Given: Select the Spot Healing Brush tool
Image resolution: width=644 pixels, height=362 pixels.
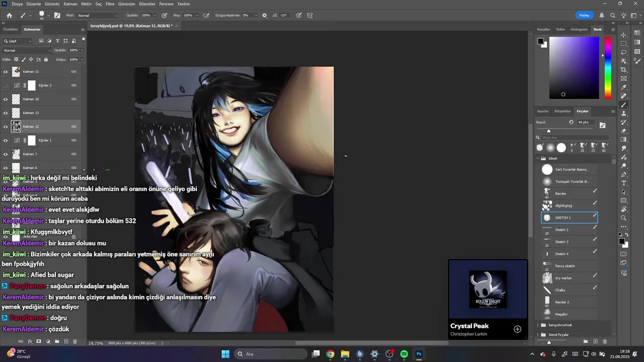Looking at the screenshot, I should [624, 96].
